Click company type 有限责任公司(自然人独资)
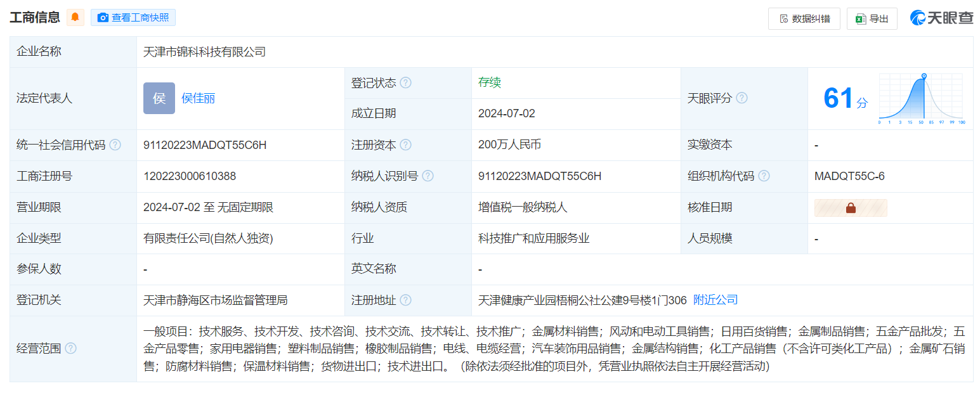The width and height of the screenshot is (980, 419). (208, 238)
